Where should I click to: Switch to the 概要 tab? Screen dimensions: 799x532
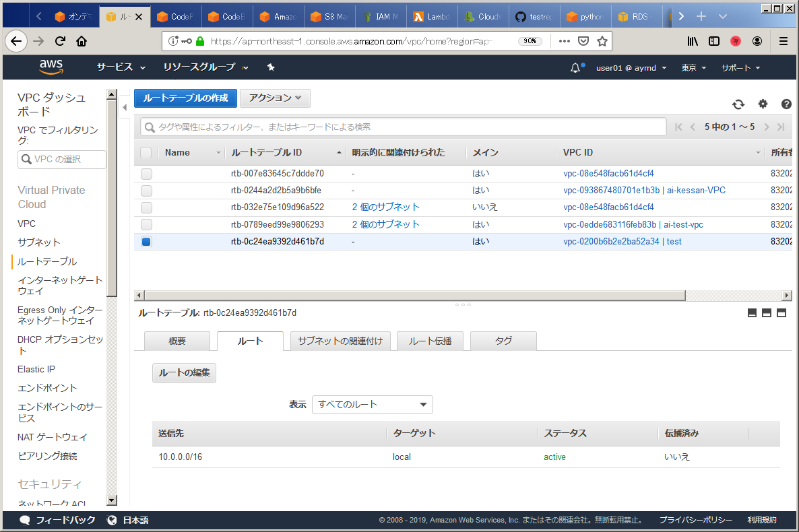(x=177, y=341)
